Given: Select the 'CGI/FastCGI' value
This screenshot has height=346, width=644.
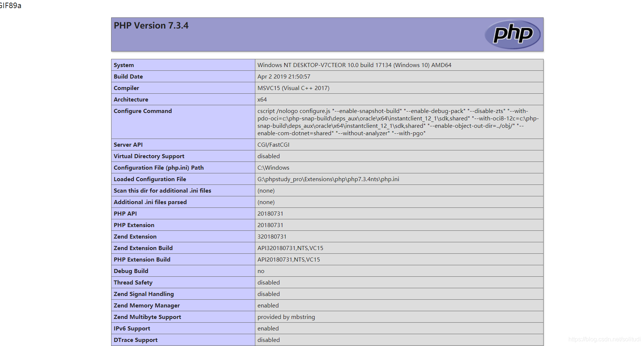Looking at the screenshot, I should (x=273, y=145).
